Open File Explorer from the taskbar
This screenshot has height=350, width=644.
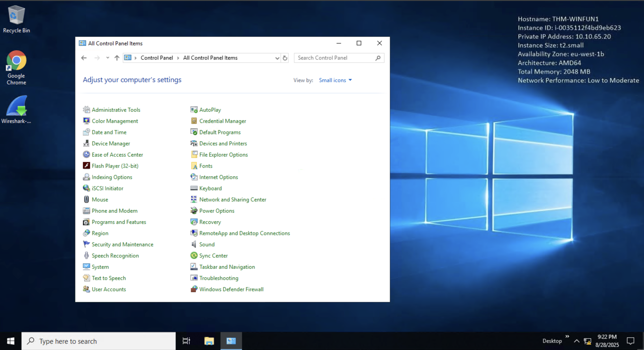(209, 341)
